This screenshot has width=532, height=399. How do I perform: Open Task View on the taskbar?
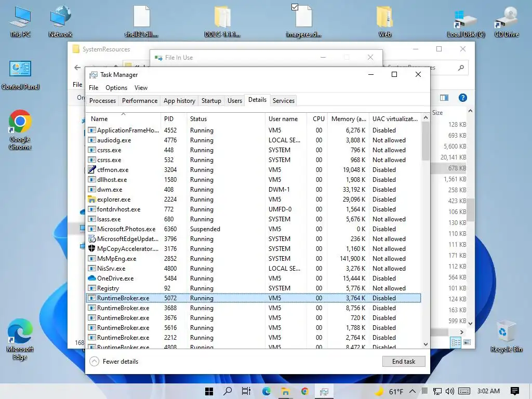coord(246,391)
